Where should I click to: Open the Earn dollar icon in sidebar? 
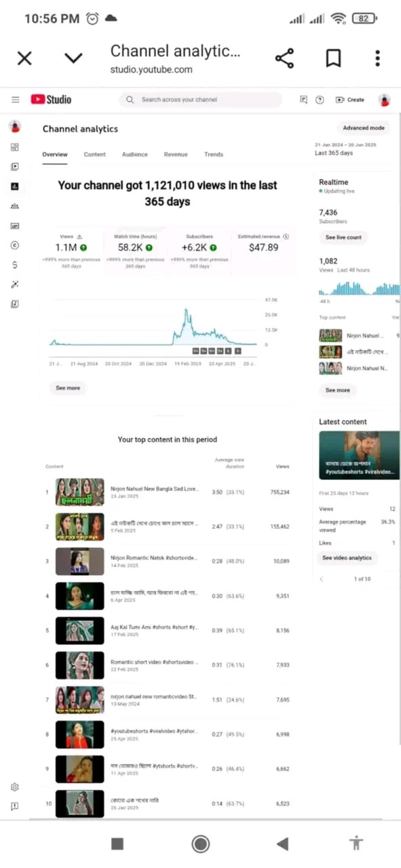pyautogui.click(x=15, y=265)
